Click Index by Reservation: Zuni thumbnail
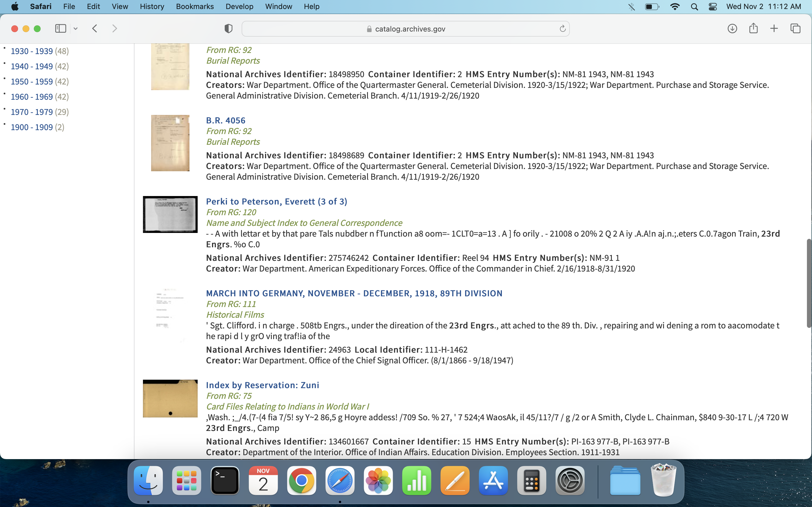This screenshot has height=507, width=812. (170, 398)
